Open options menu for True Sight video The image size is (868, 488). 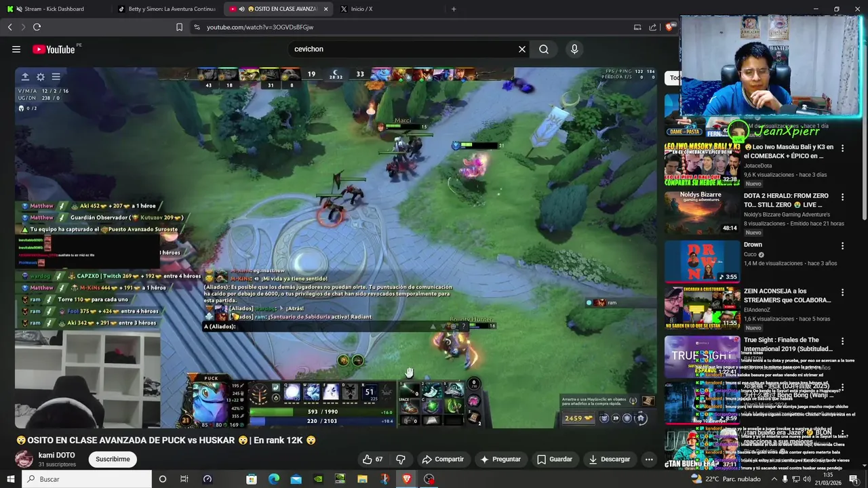(842, 341)
